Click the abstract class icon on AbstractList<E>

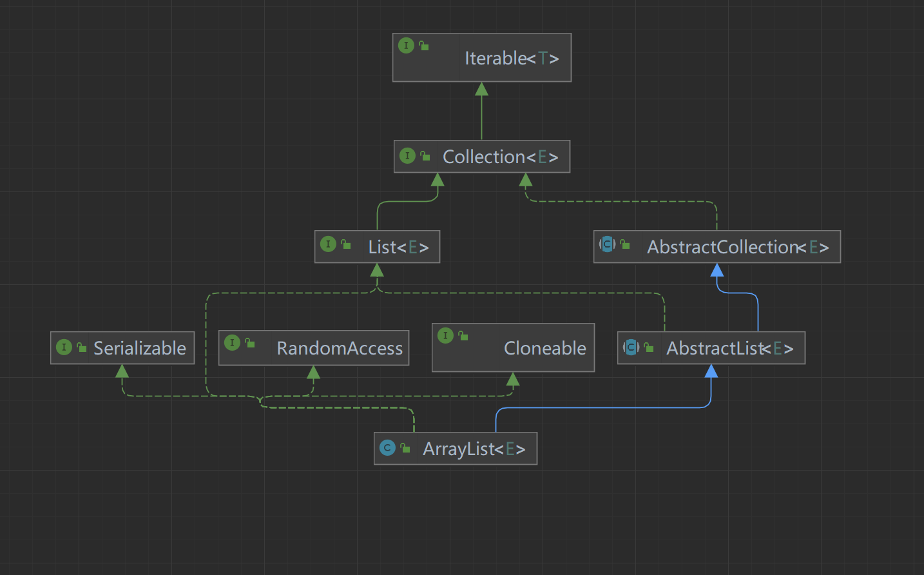pyautogui.click(x=631, y=347)
